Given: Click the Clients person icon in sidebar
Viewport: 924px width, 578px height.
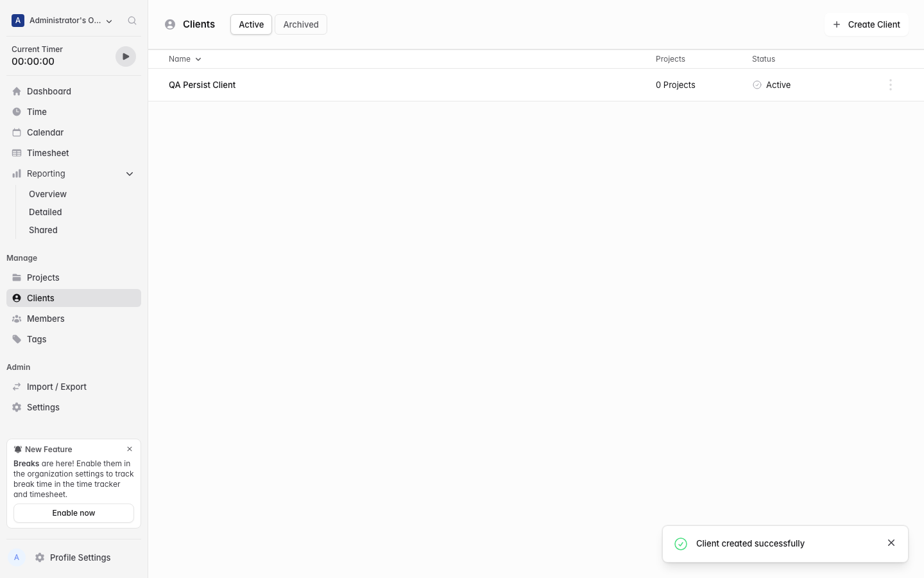Looking at the screenshot, I should click(x=17, y=298).
